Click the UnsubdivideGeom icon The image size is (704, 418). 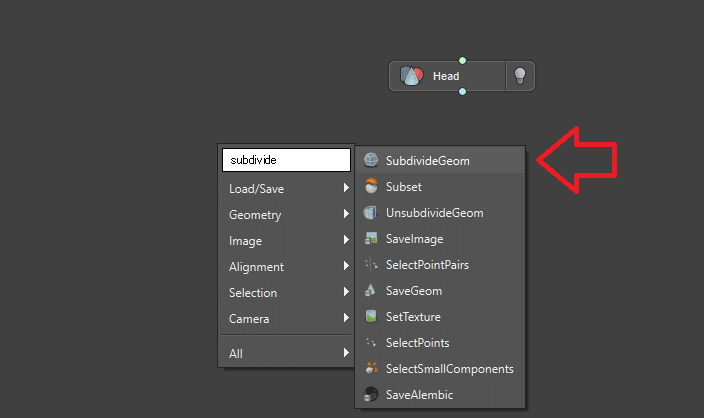click(x=371, y=212)
